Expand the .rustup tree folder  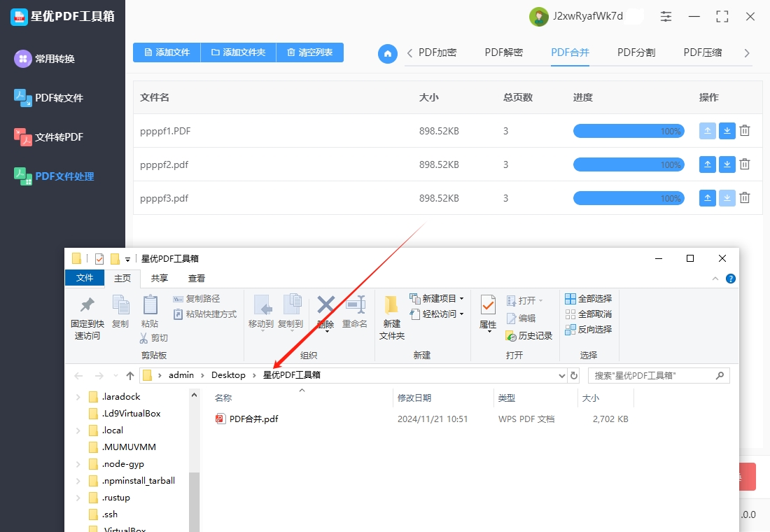click(x=78, y=498)
